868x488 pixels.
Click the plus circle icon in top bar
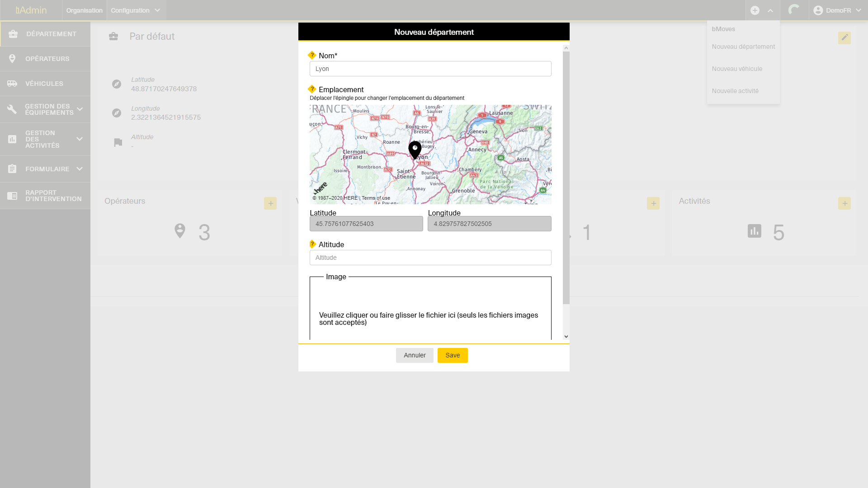[x=755, y=10]
